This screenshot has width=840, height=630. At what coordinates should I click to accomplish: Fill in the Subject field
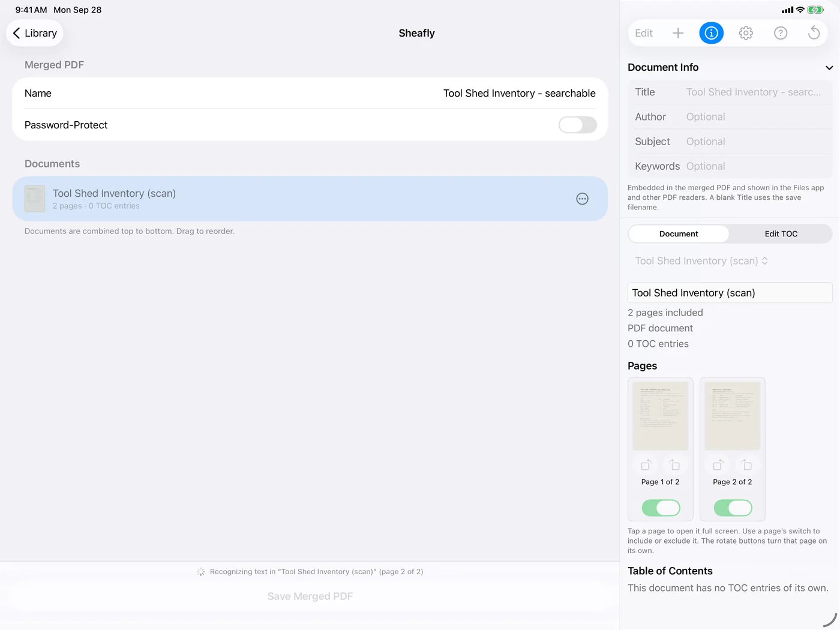(x=730, y=142)
